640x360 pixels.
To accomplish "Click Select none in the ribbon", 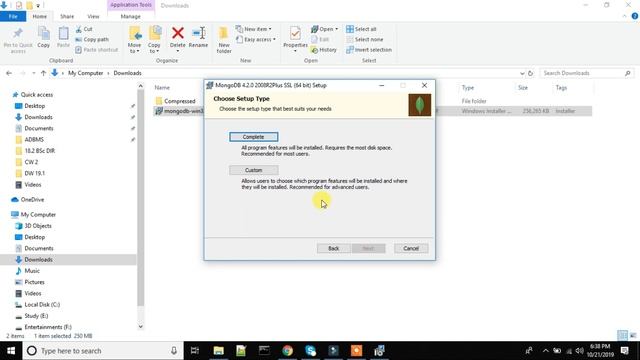I will pos(364,39).
